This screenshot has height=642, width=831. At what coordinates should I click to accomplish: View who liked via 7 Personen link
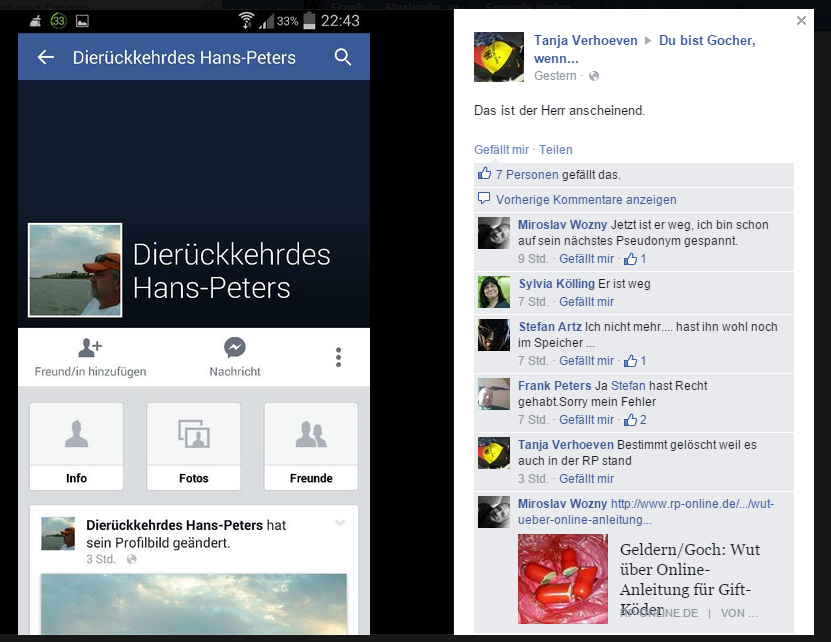coord(527,174)
